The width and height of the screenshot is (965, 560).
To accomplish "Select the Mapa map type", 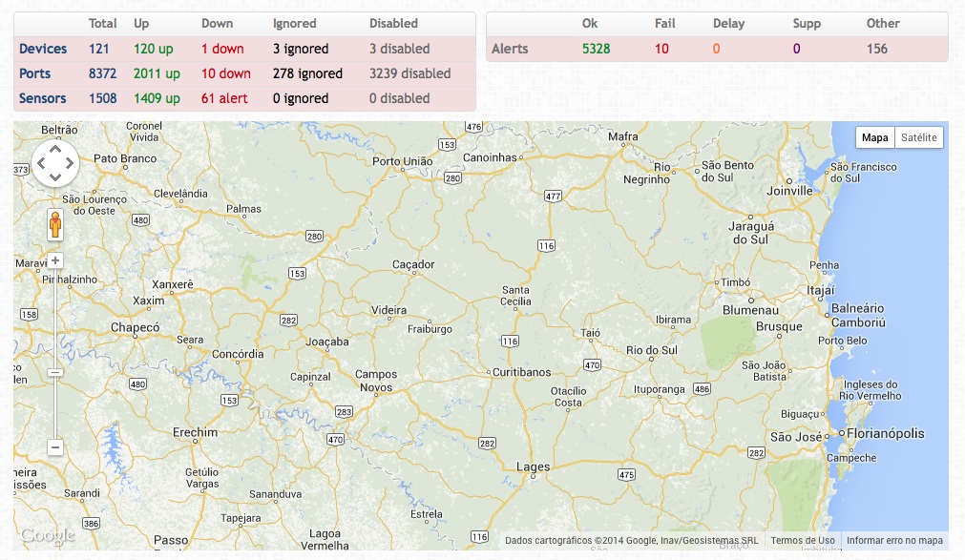I will point(874,137).
